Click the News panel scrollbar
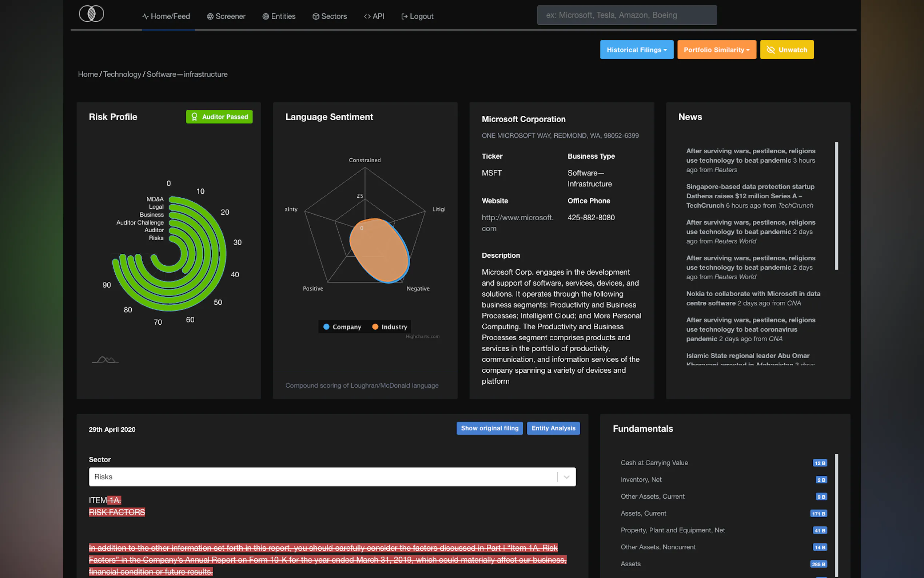Screen dimensions: 924x578 (x=837, y=206)
